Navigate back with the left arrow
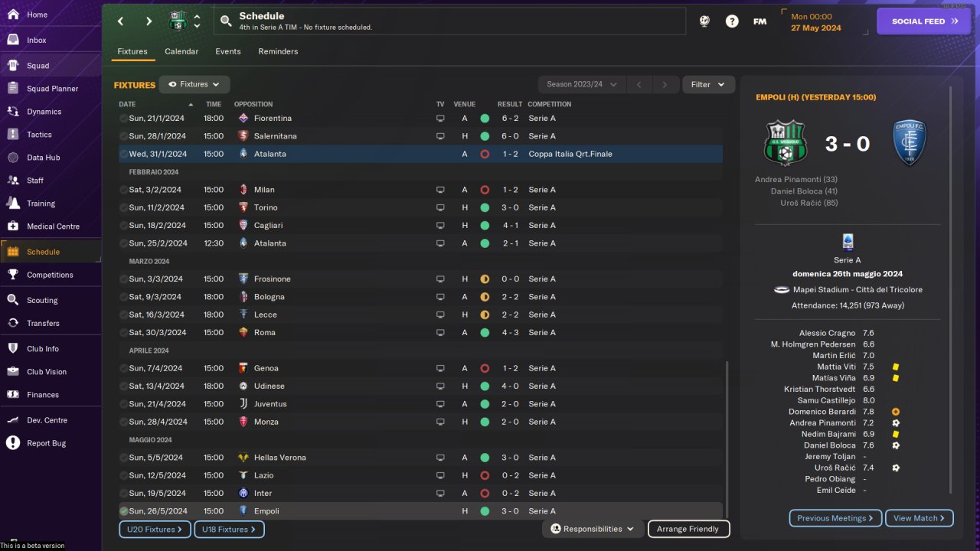The width and height of the screenshot is (980, 551). click(120, 21)
